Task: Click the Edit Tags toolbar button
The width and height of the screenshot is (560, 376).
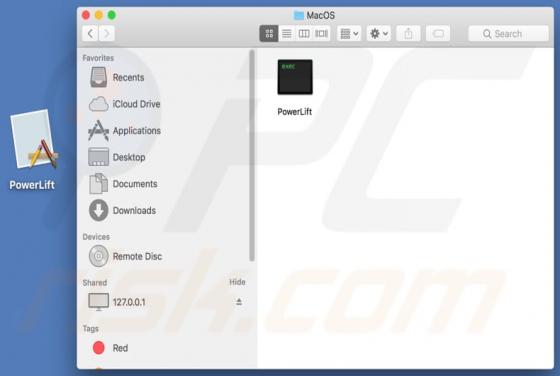Action: coord(438,34)
